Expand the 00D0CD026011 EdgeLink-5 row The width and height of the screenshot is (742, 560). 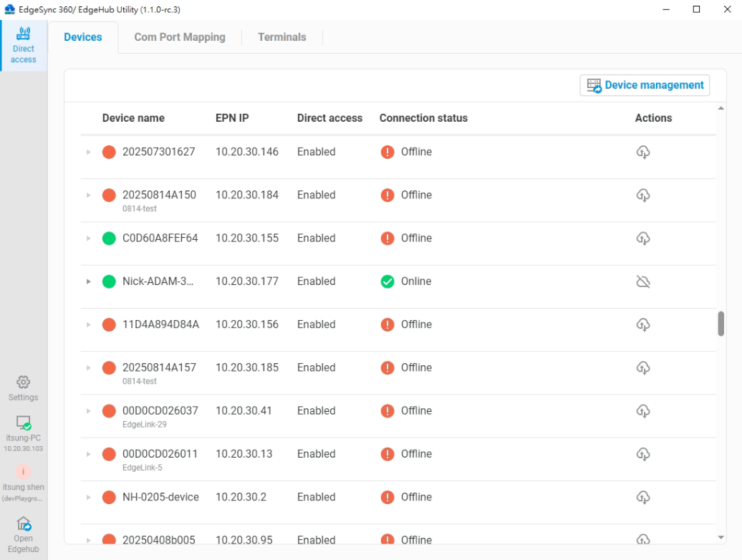tap(88, 454)
